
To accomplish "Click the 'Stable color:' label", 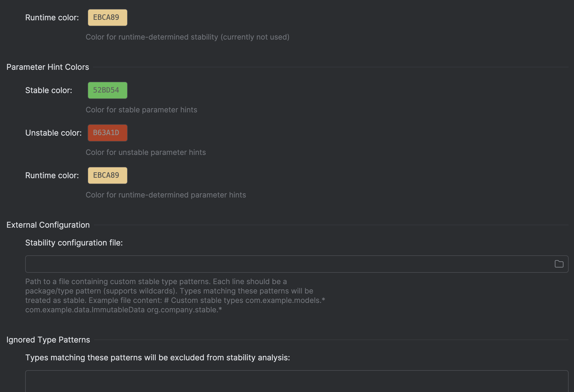I will coord(48,90).
